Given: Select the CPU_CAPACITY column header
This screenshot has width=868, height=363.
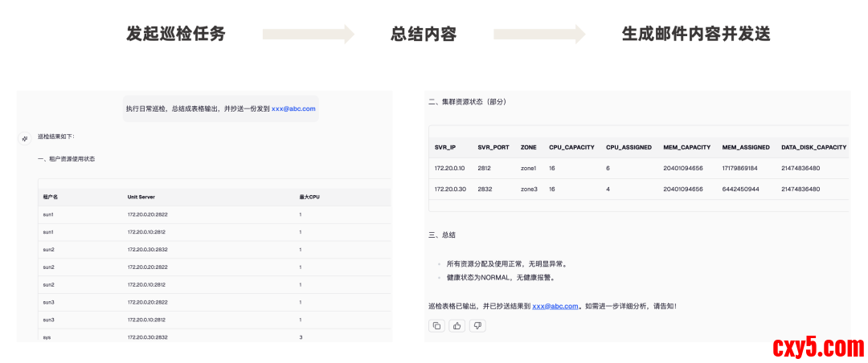Looking at the screenshot, I should (x=571, y=148).
